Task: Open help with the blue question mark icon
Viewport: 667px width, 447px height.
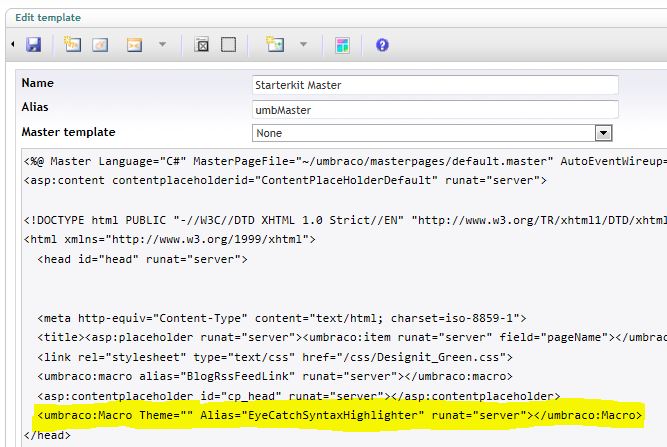Action: 382,45
